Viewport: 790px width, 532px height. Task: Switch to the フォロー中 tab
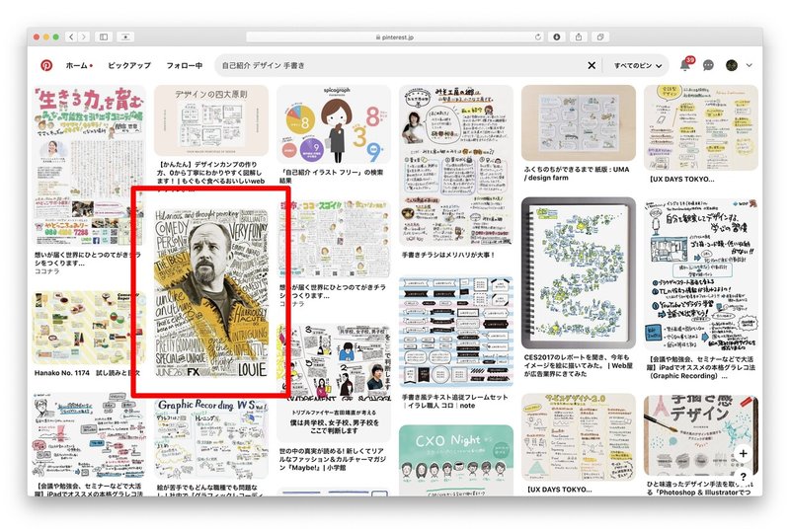pos(185,65)
